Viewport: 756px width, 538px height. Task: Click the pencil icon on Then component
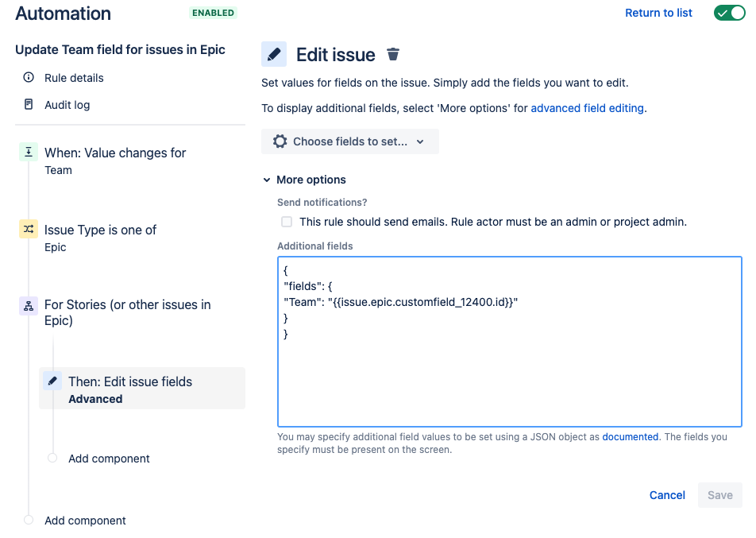[x=52, y=380]
